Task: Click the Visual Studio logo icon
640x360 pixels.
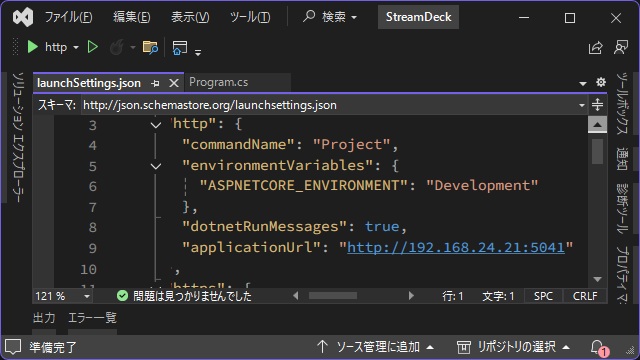Action: 23,17
